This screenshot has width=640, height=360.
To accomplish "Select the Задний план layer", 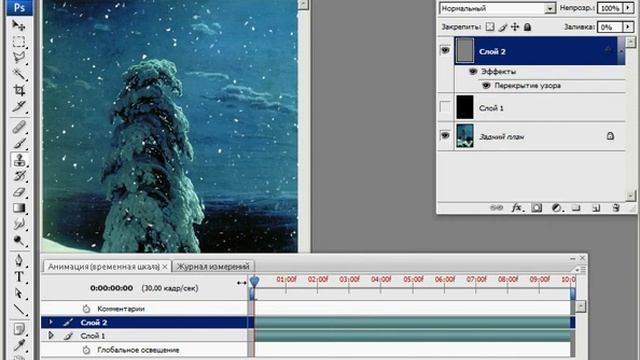I will pyautogui.click(x=540, y=136).
